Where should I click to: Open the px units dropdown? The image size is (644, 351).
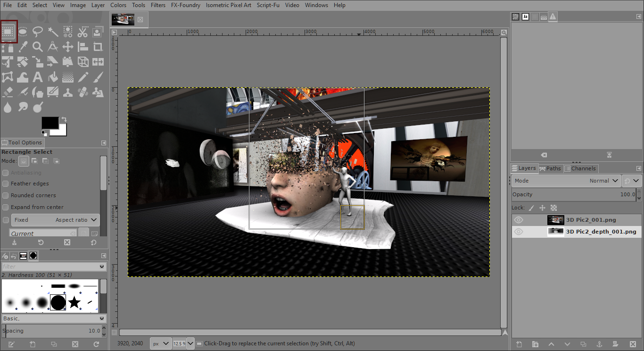[x=161, y=343]
